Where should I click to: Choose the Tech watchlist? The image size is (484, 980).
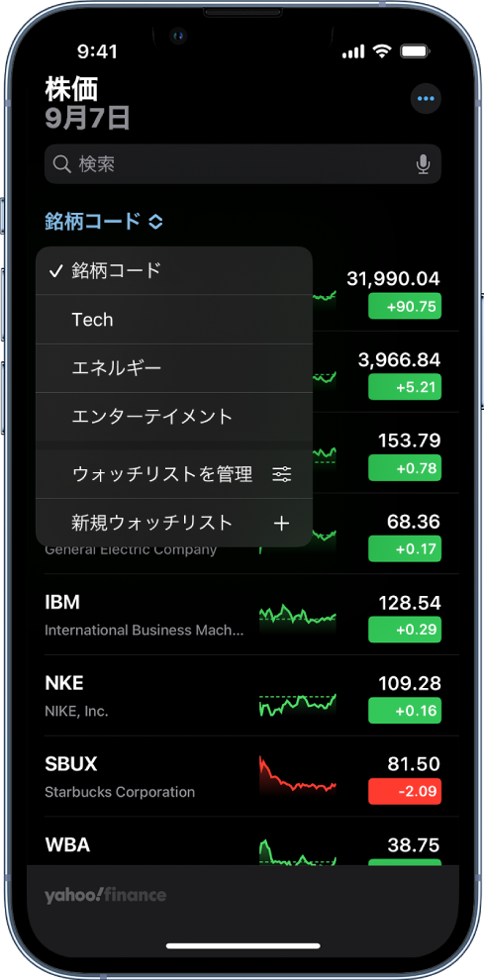174,320
